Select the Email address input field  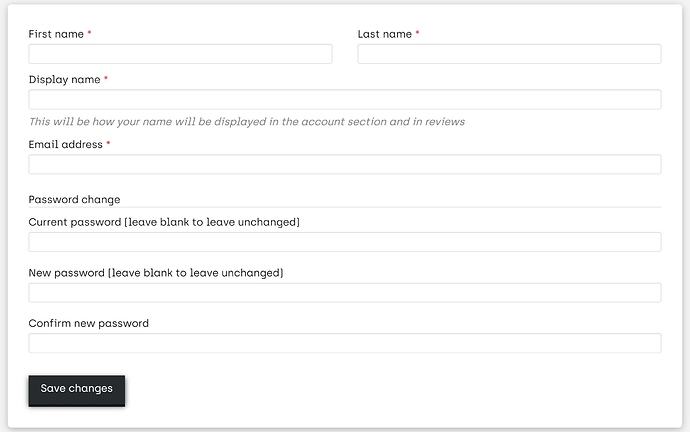pos(344,164)
